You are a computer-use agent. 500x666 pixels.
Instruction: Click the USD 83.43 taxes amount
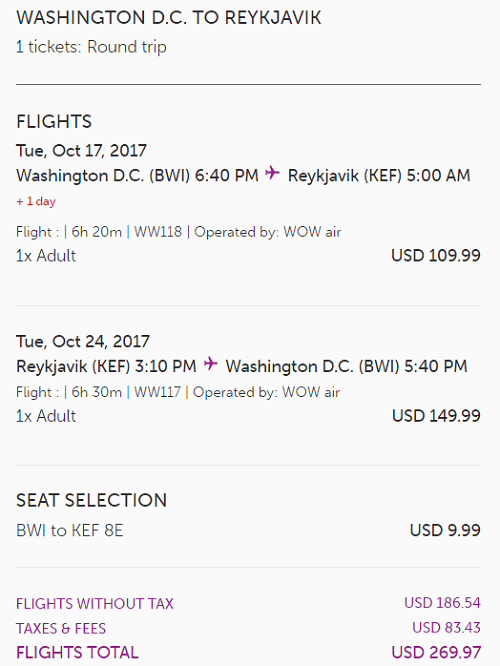point(446,628)
